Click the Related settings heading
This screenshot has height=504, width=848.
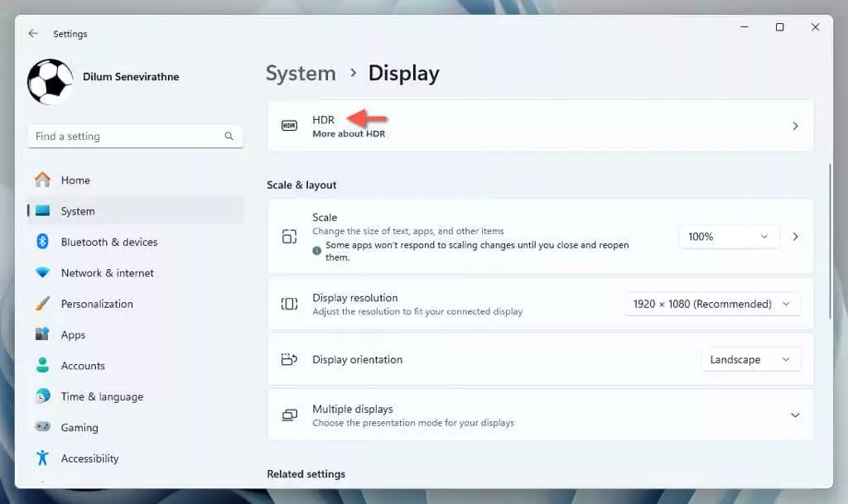(x=306, y=473)
